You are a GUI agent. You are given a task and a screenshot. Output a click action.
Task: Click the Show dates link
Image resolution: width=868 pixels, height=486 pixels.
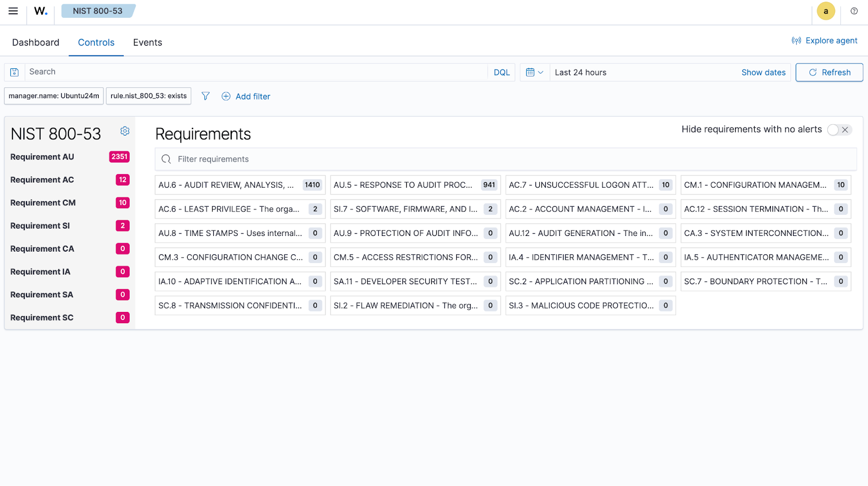(763, 72)
